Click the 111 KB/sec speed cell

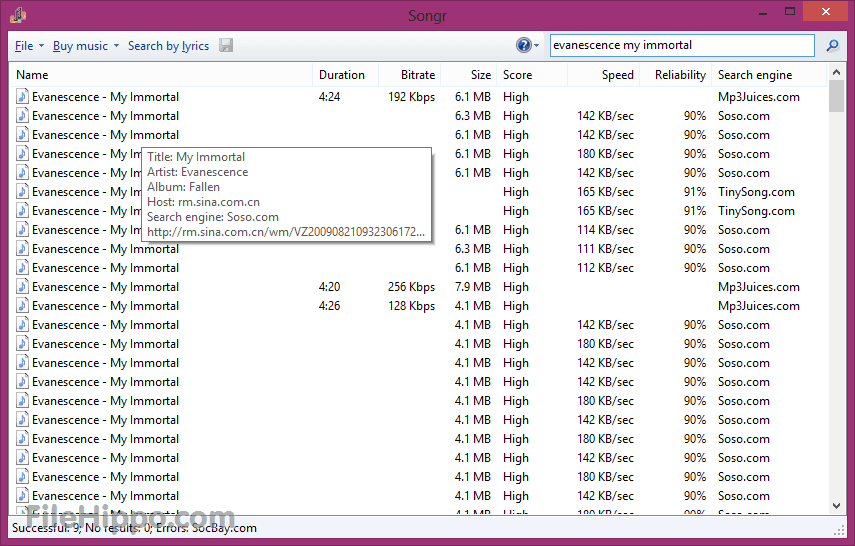[605, 249]
